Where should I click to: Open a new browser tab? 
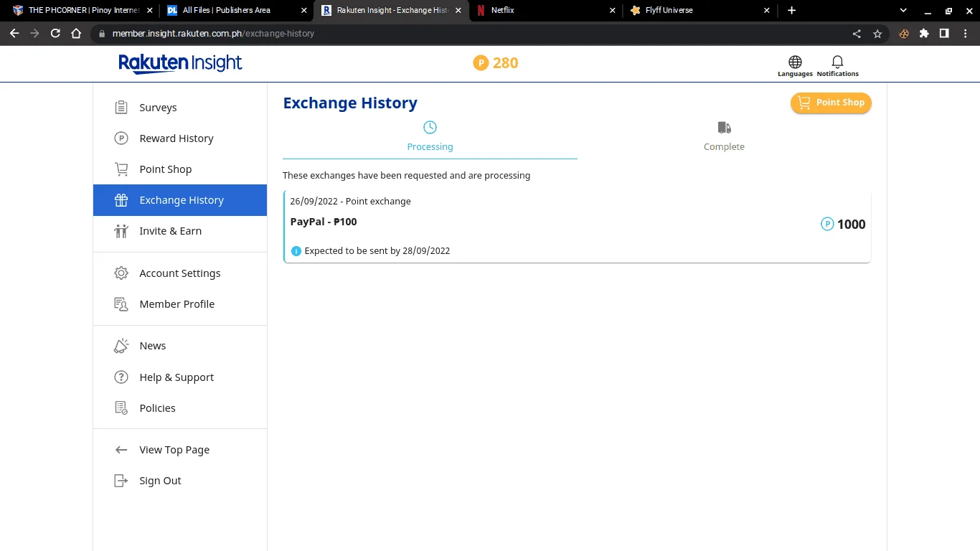tap(791, 11)
